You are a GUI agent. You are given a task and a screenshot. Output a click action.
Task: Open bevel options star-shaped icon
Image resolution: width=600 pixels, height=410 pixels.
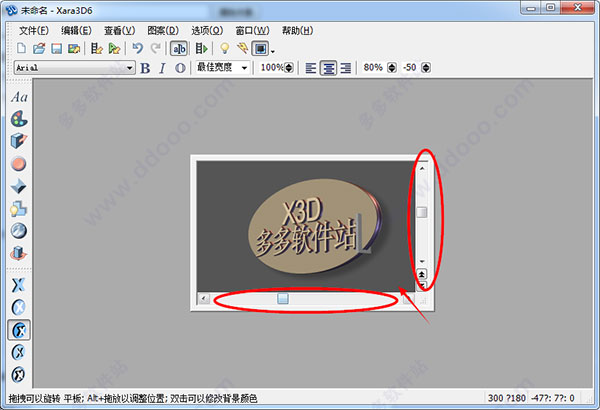click(x=18, y=186)
